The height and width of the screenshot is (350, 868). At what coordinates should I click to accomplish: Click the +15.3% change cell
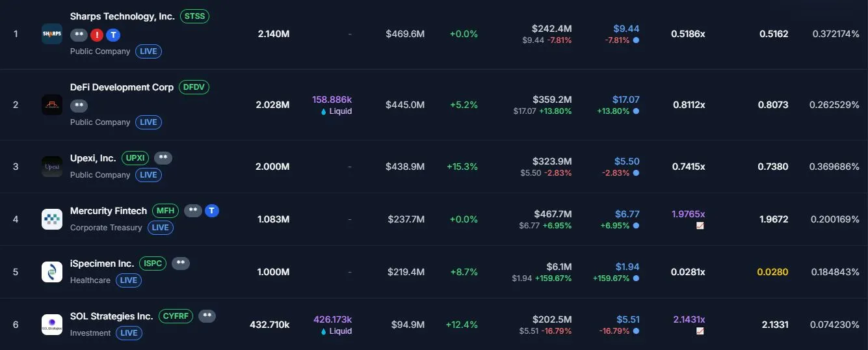[x=462, y=167]
